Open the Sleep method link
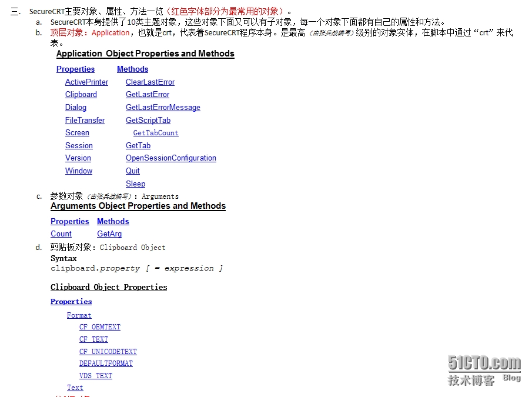 pyautogui.click(x=135, y=184)
